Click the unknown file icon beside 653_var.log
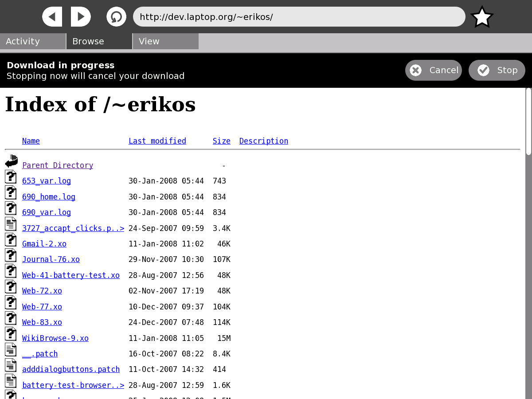 click(x=11, y=177)
